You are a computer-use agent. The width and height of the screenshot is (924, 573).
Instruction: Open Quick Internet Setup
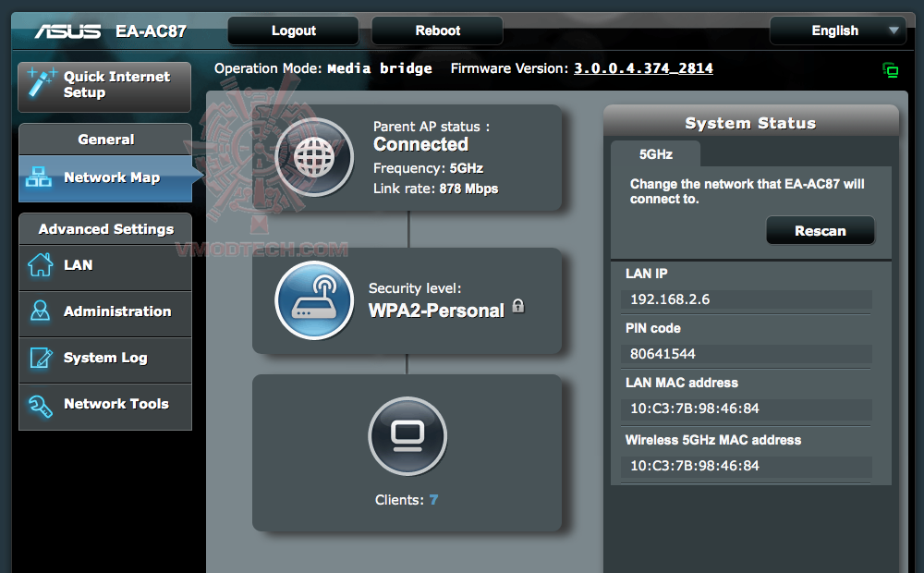[x=104, y=87]
